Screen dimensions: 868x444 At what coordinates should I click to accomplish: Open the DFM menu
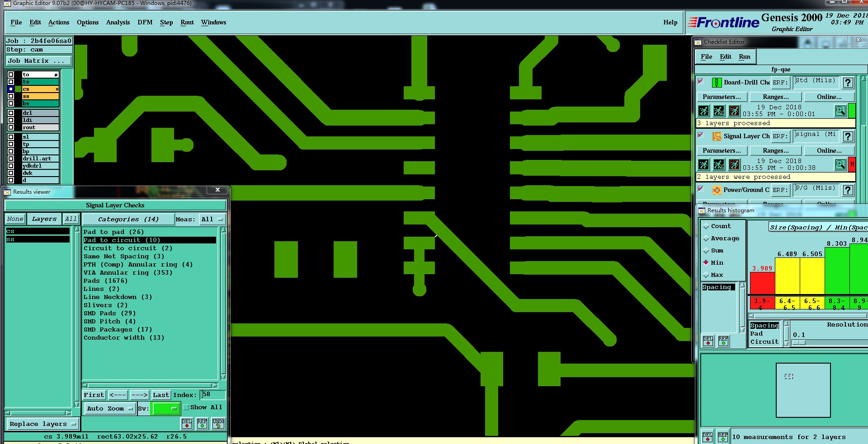click(145, 23)
